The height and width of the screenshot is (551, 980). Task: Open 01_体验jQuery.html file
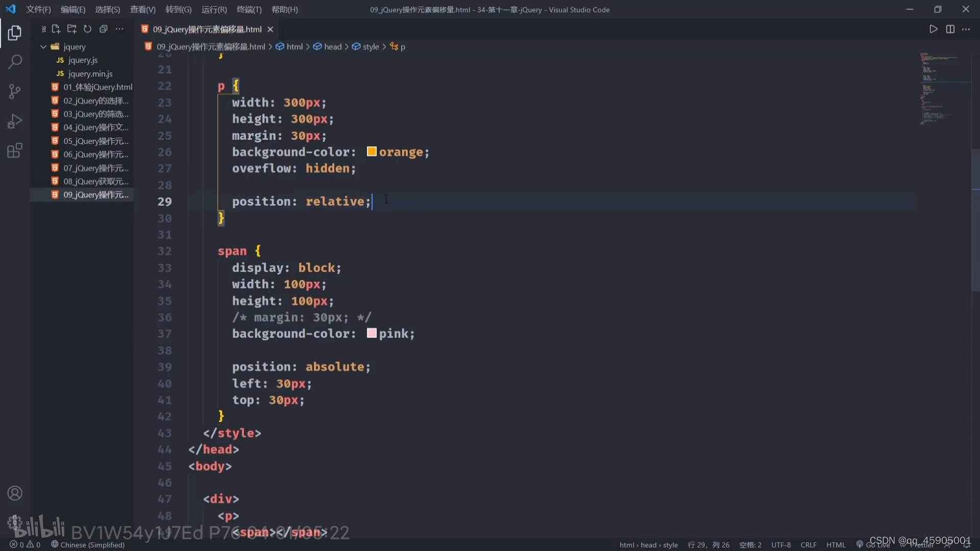click(x=97, y=87)
